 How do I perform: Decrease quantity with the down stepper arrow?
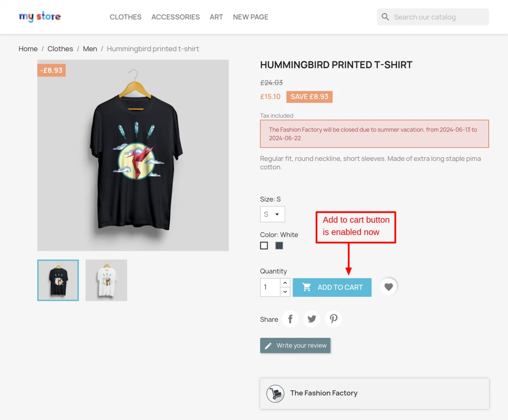tap(285, 291)
